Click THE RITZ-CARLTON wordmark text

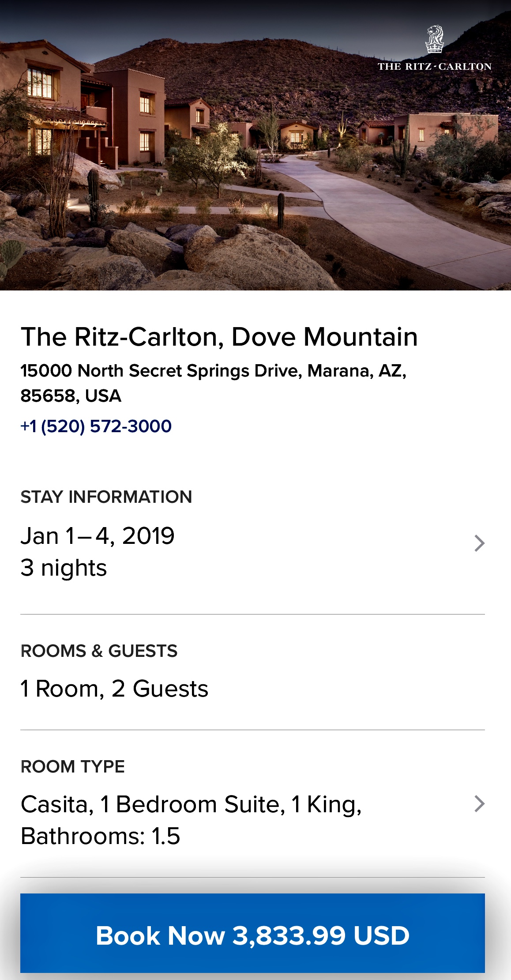[x=434, y=67]
